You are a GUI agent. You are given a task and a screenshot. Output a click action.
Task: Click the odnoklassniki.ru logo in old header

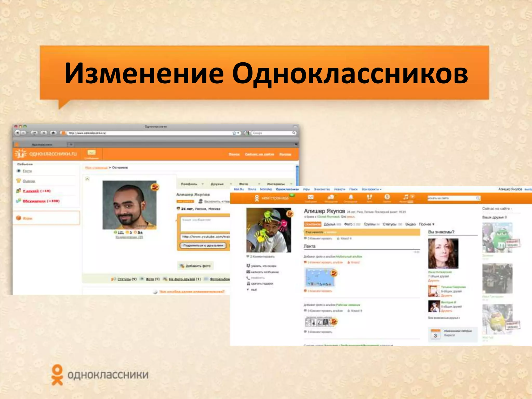[x=46, y=154]
